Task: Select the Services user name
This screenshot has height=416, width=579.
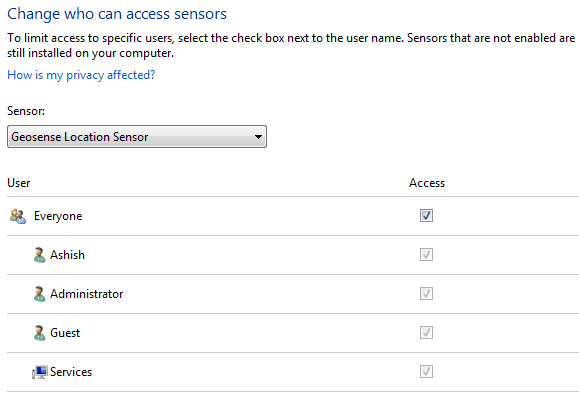Action: pos(71,372)
